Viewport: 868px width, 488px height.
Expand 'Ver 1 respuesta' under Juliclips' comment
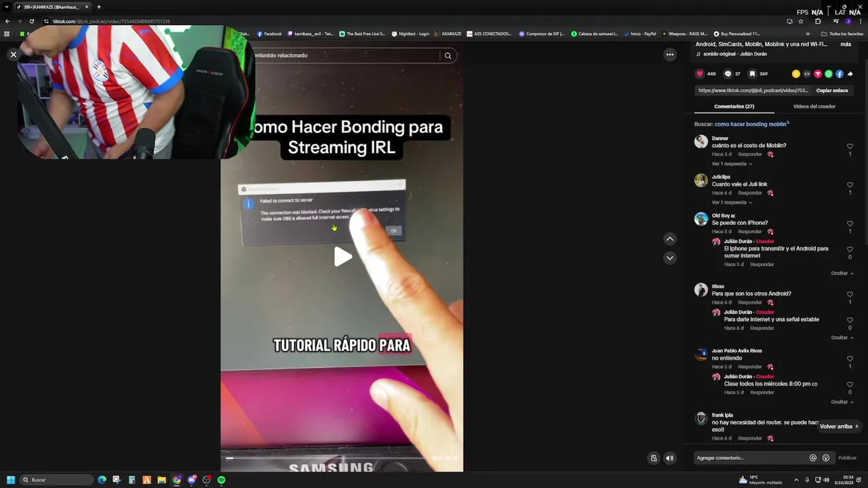click(732, 203)
